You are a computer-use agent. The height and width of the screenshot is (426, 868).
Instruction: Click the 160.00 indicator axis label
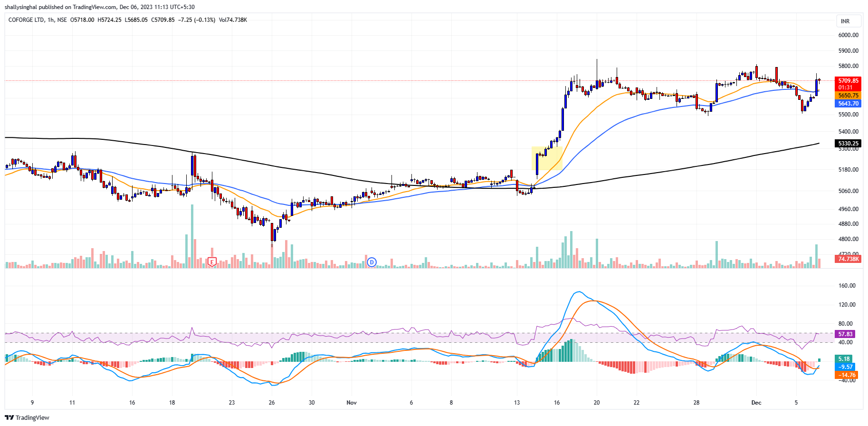pos(847,286)
